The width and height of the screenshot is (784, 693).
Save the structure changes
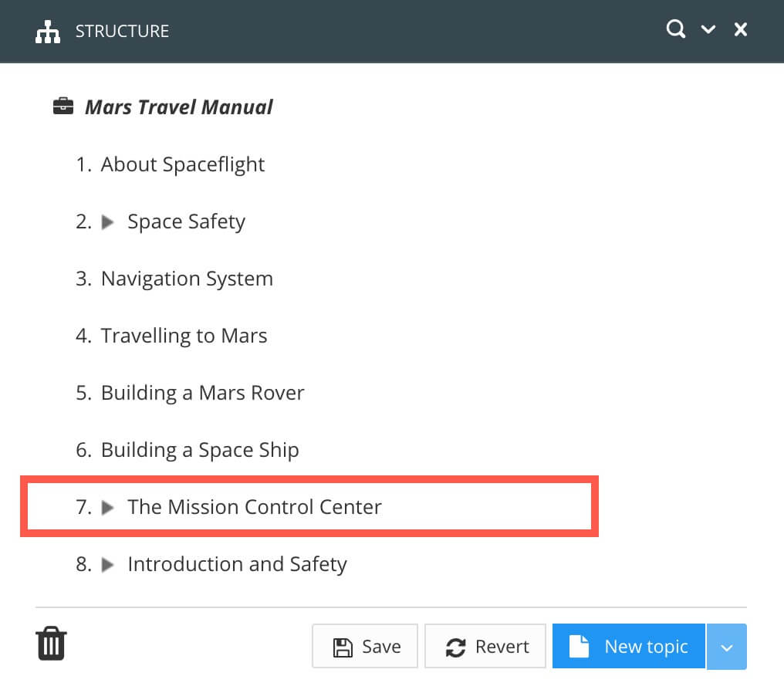point(365,646)
